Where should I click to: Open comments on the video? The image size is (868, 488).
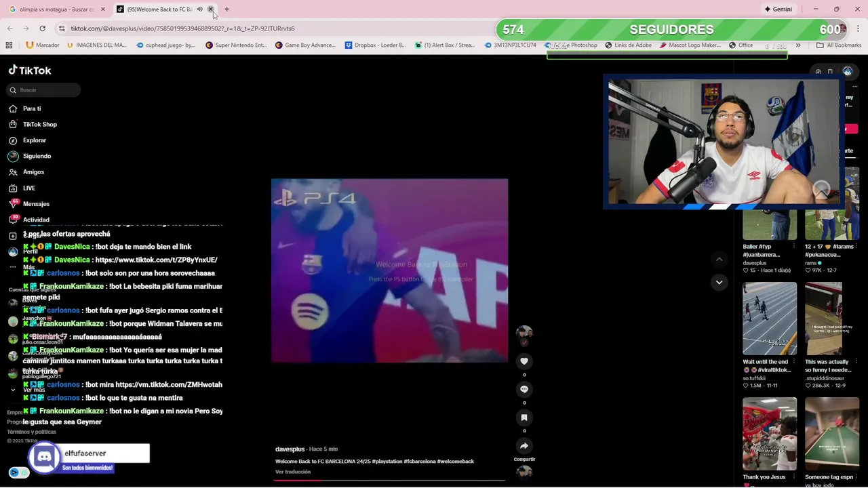[x=524, y=389]
